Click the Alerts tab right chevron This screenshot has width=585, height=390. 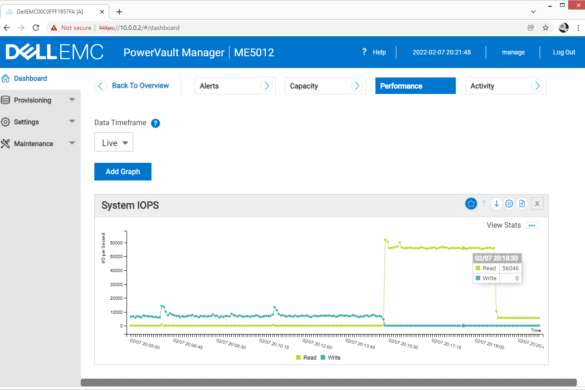pos(266,86)
